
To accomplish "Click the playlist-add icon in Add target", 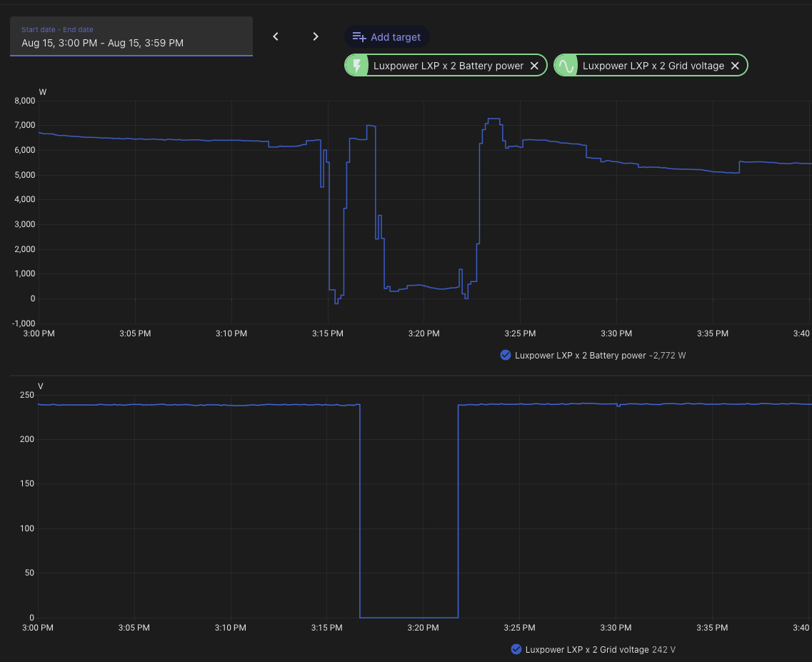I will [x=359, y=37].
